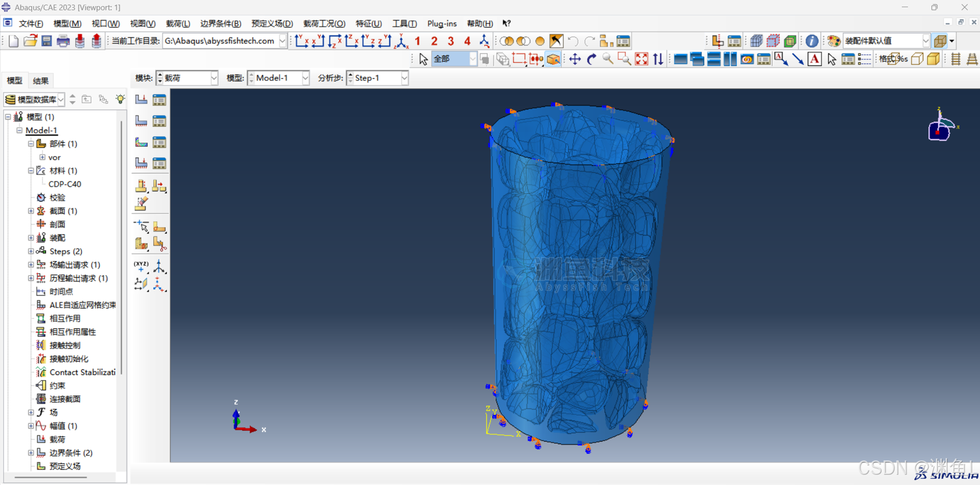Select the Box Zoom tool
Screen dimensions: 980x485
624,59
